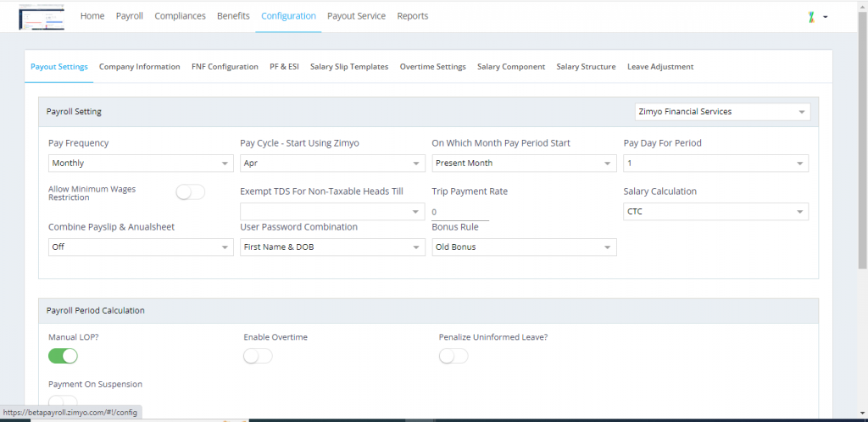Switch to the Payout Settings tab
The width and height of the screenshot is (868, 422).
[x=59, y=66]
